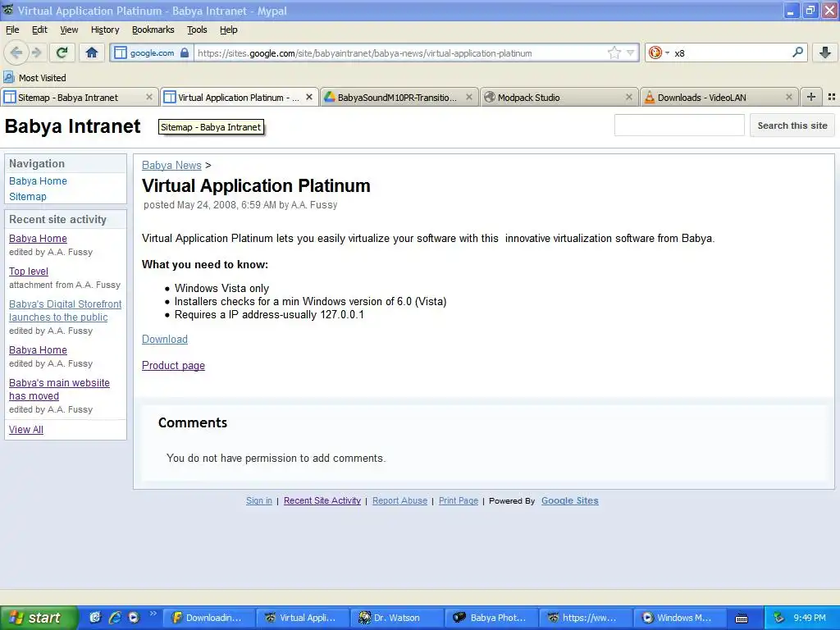The width and height of the screenshot is (840, 630).
Task: Click the Download link
Action: point(164,339)
